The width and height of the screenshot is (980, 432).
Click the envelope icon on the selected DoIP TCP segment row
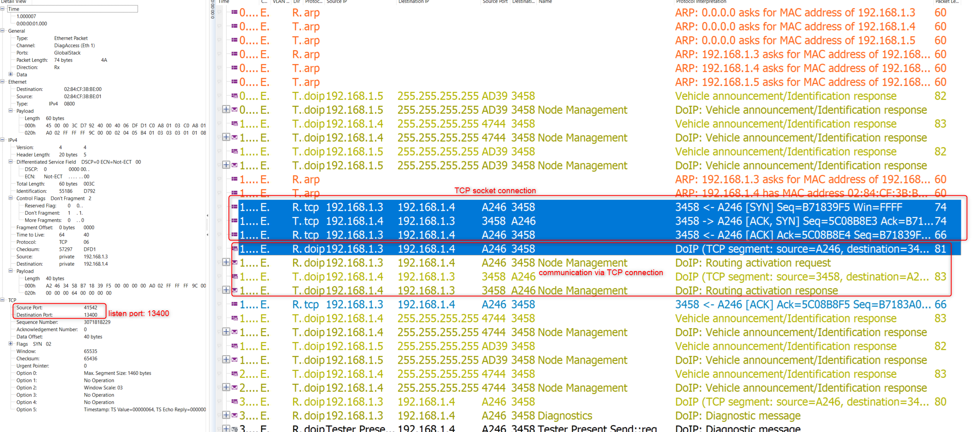click(x=235, y=249)
